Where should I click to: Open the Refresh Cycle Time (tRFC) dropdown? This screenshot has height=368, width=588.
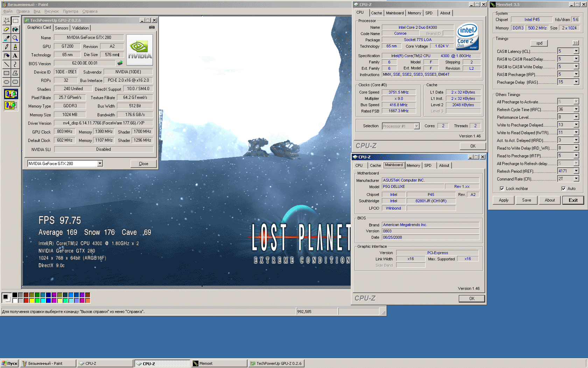576,109
